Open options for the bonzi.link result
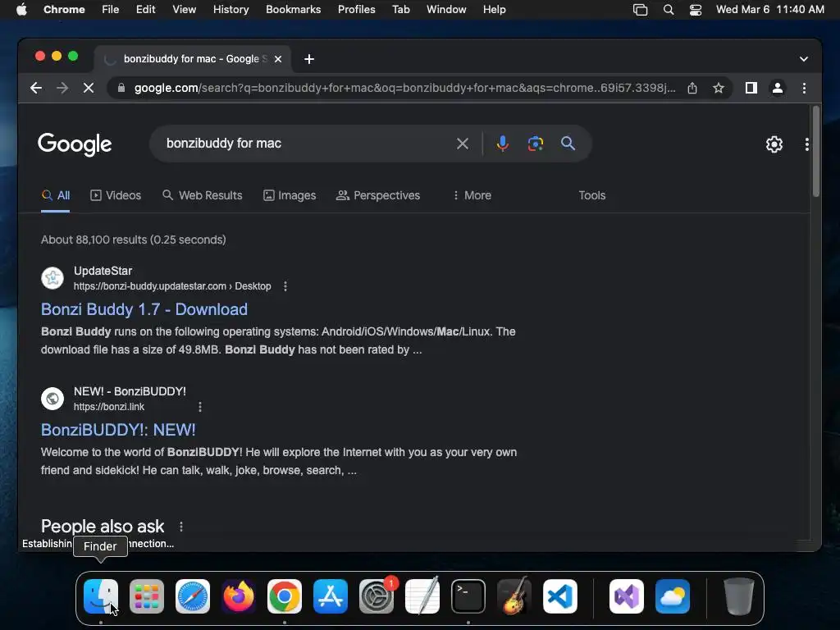 [x=200, y=407]
